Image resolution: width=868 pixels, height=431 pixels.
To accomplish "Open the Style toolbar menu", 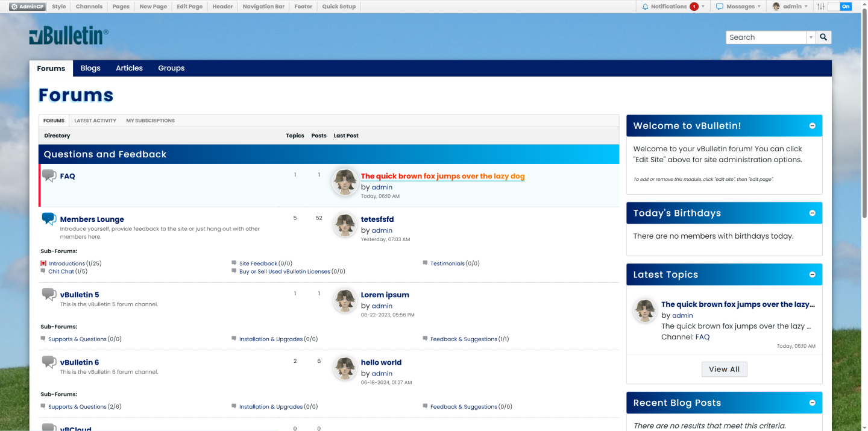I will click(59, 7).
